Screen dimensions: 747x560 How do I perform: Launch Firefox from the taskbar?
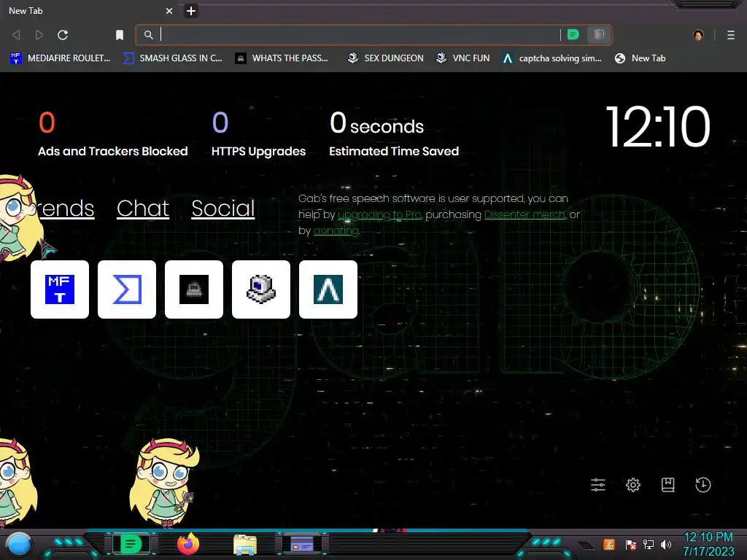click(188, 544)
